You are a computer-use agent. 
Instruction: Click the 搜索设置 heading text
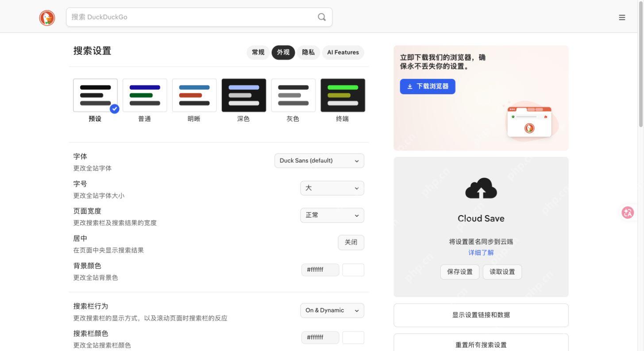click(93, 51)
